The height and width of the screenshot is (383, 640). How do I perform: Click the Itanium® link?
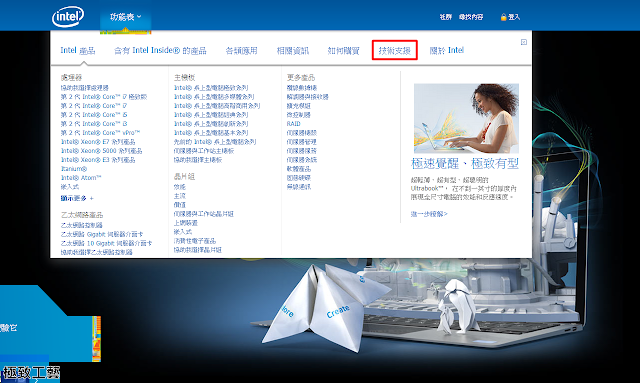(74, 169)
